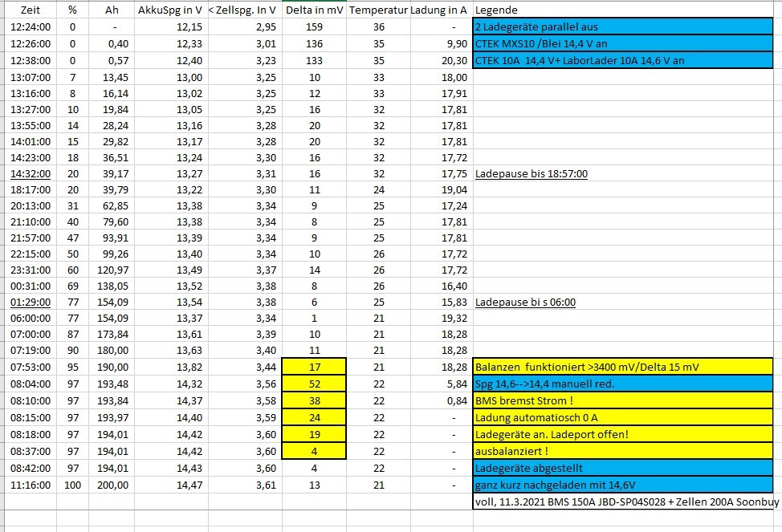Click the Ah value '193,48'
Screen dimensions: 782x532
point(112,384)
